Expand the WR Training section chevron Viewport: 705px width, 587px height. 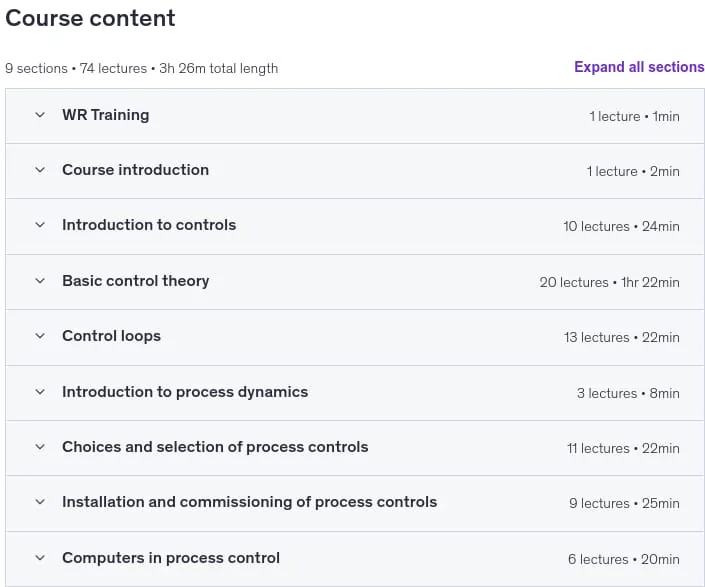[x=40, y=115]
